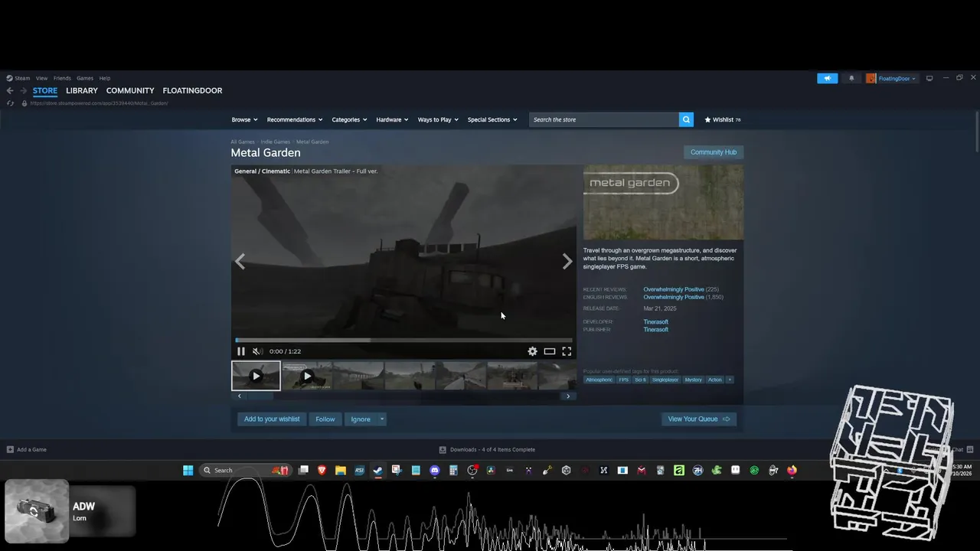Viewport: 980px width, 551px height.
Task: Expand the Ways to Play dropdown
Action: pos(438,119)
